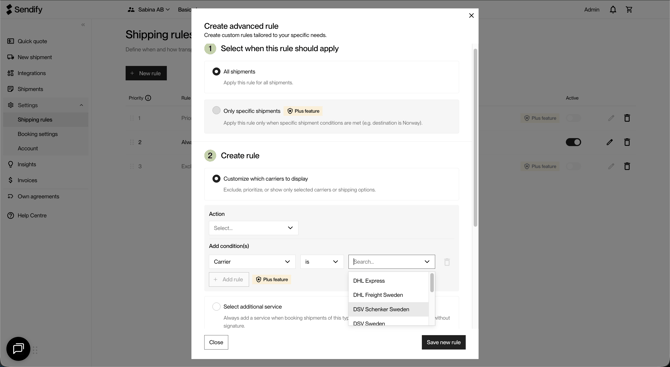Image resolution: width=670 pixels, height=367 pixels.
Task: Toggle active switch for rule 1
Action: coord(573,118)
